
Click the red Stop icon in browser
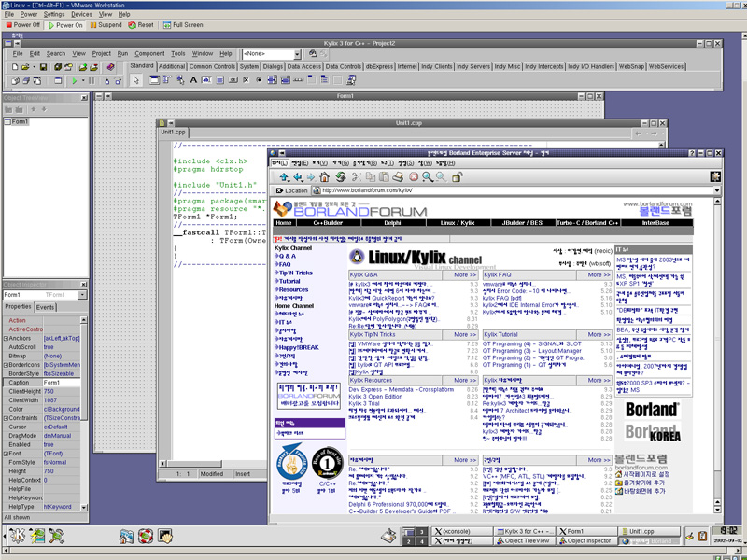pos(412,176)
